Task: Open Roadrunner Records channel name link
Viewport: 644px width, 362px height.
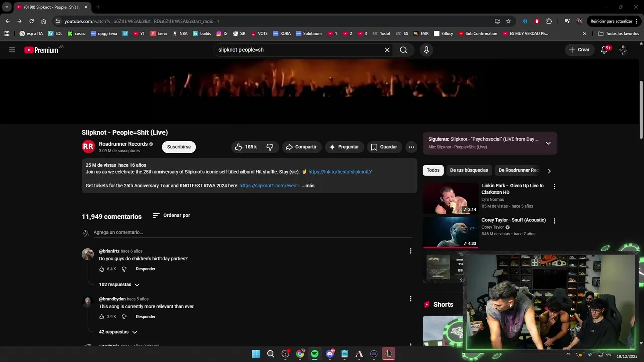Action: [123, 144]
